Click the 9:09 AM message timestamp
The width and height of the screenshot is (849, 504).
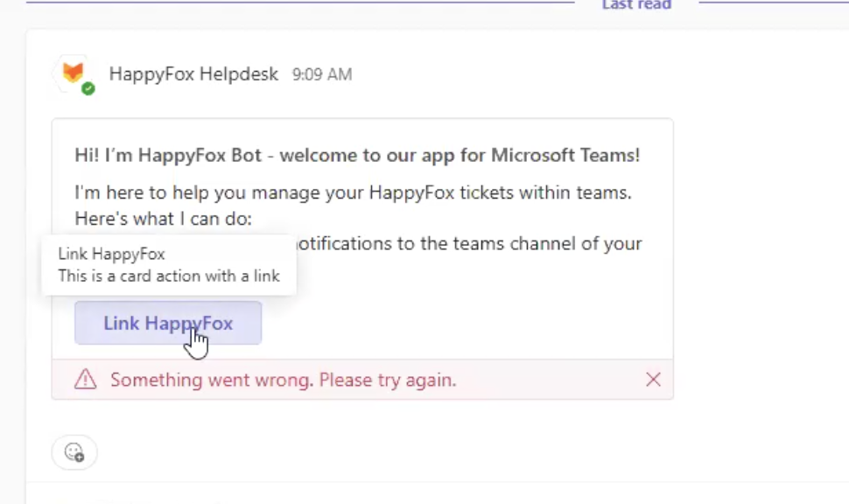pyautogui.click(x=321, y=75)
